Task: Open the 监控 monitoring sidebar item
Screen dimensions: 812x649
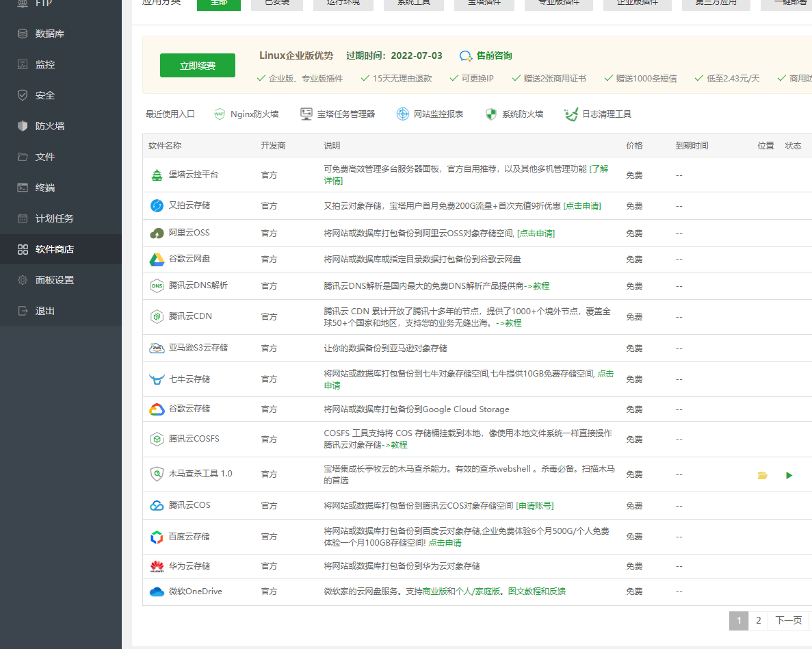Action: [61, 64]
